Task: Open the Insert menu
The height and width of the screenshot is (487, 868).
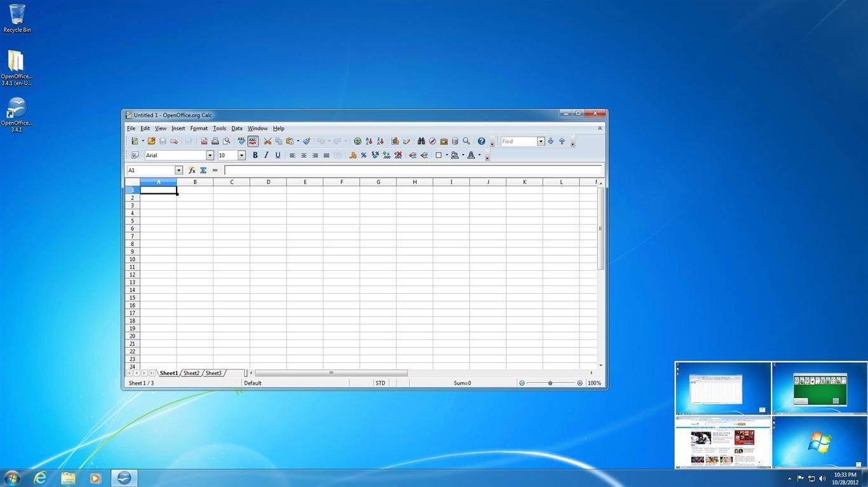Action: [178, 128]
